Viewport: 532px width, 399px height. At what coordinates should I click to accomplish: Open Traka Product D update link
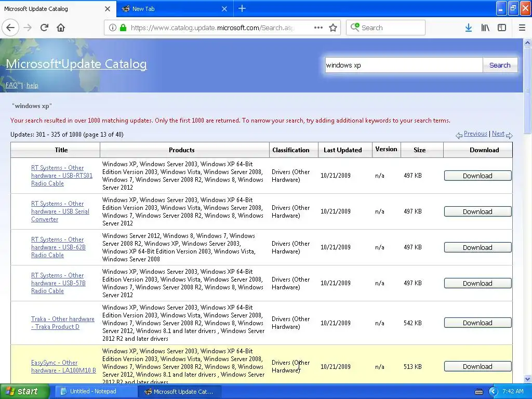tap(63, 323)
